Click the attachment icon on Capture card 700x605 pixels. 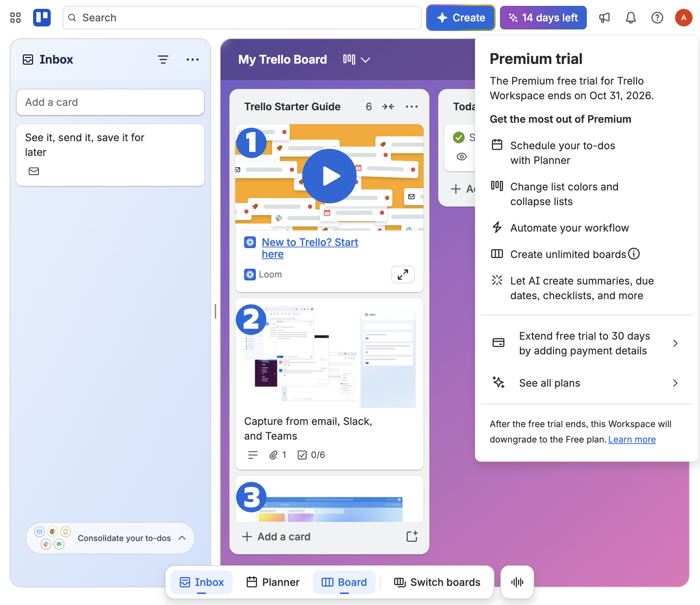click(273, 455)
